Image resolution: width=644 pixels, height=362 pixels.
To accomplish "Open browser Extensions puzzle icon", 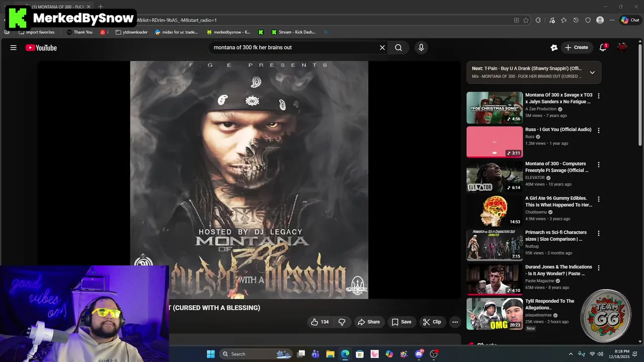I will tap(538, 20).
